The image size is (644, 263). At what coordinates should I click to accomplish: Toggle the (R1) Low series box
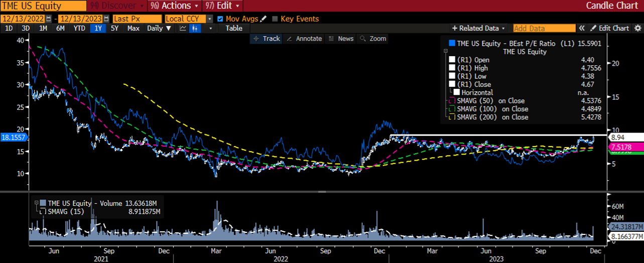tap(452, 76)
